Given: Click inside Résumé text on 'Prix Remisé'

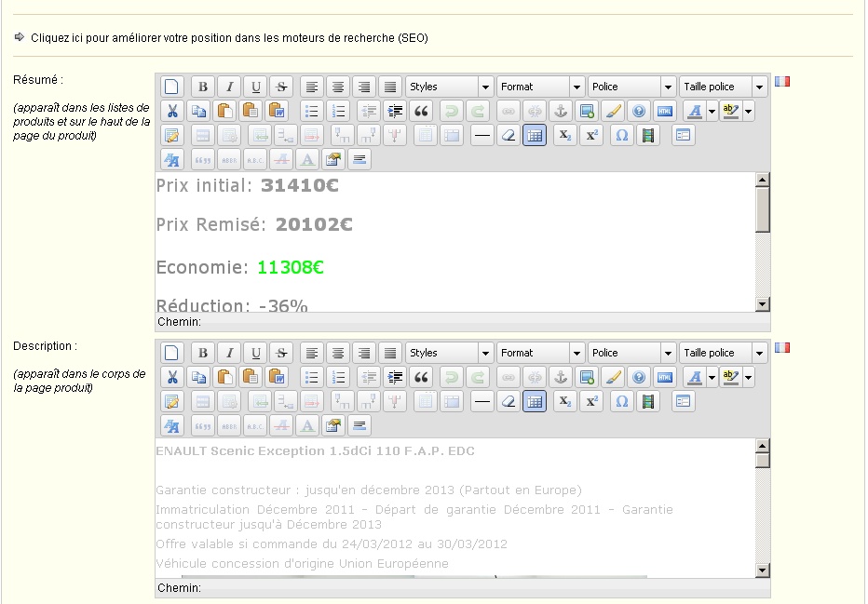Looking at the screenshot, I should 210,224.
